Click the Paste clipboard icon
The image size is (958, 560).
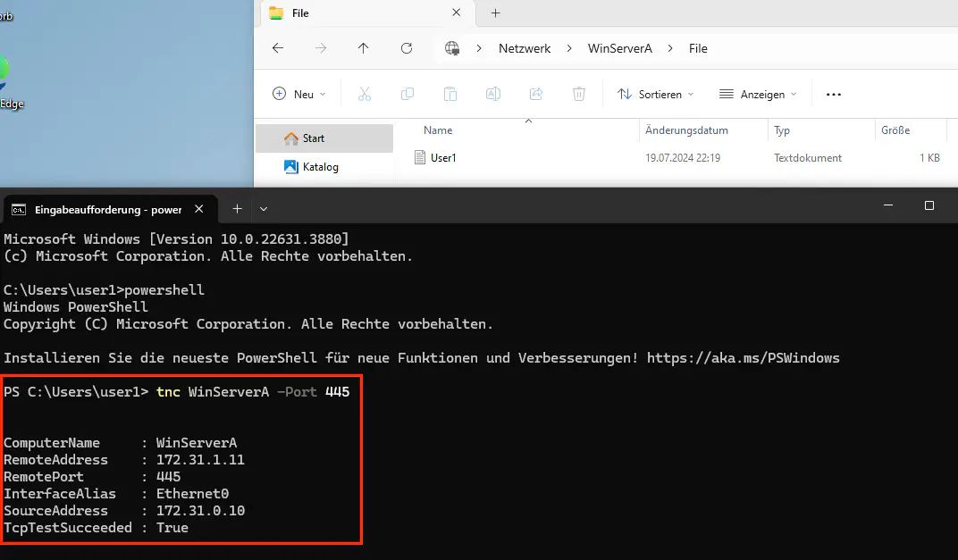click(450, 94)
